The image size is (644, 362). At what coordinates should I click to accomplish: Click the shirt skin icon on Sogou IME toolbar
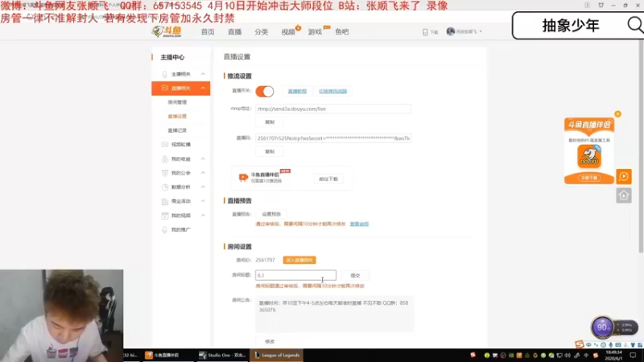(x=633, y=345)
